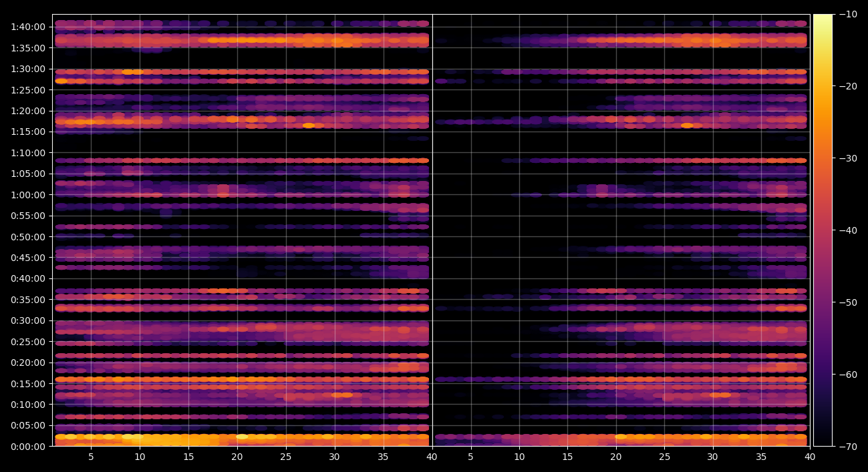The height and width of the screenshot is (472, 868).
Task: Click x-axis tick 5 under left heatmap
Action: click(x=91, y=457)
